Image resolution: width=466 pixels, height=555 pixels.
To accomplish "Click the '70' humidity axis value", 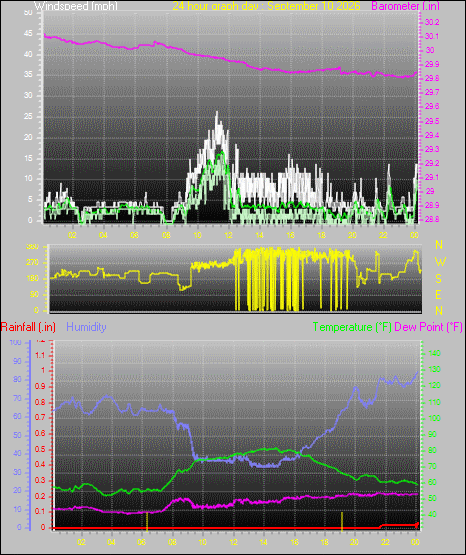I will pos(17,399).
